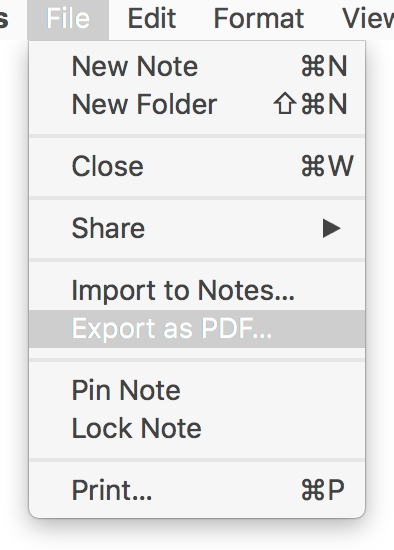Click the ⇧⌘N shortcut beside New Folder
The image size is (394, 550).
pyautogui.click(x=311, y=104)
